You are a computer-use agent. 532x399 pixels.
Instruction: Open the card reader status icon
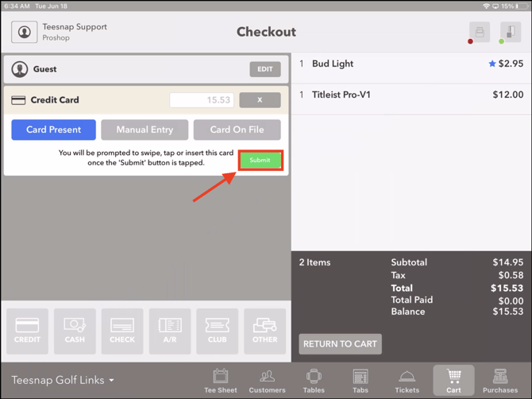coord(511,32)
